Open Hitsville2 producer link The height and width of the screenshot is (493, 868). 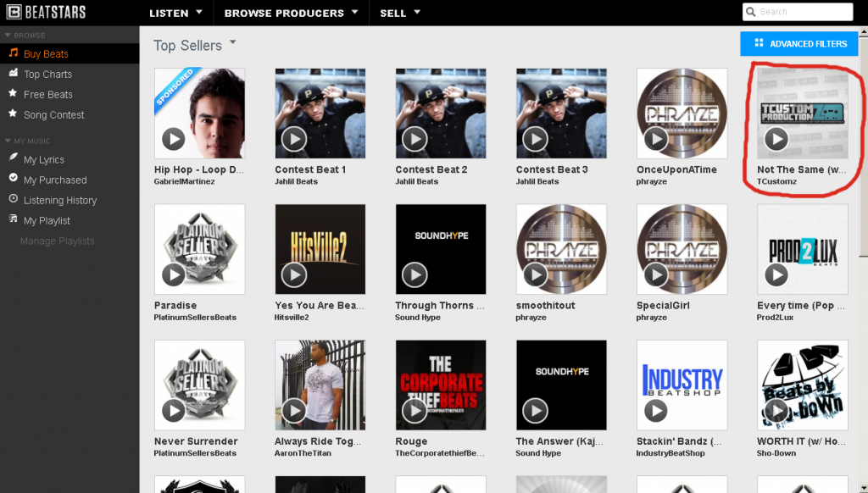click(292, 318)
